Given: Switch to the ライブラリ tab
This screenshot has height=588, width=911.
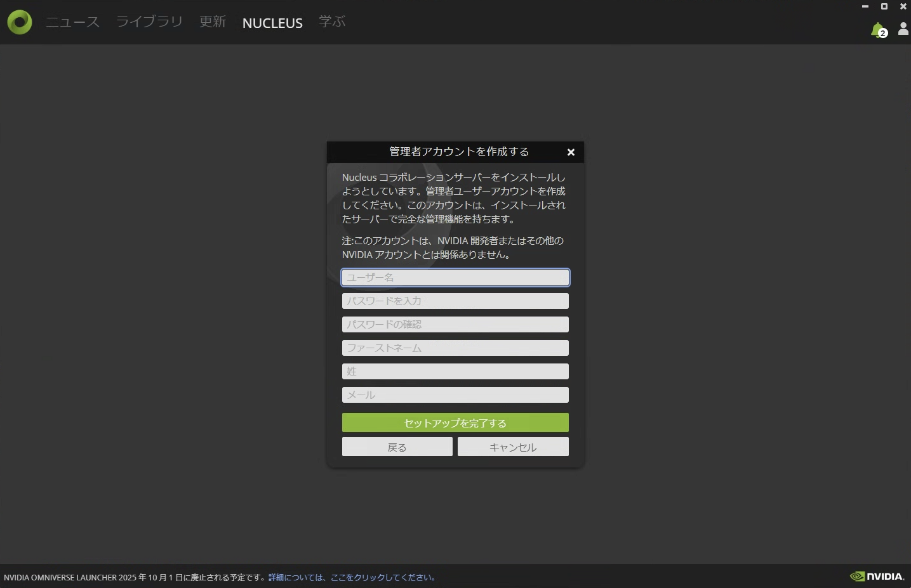Looking at the screenshot, I should [x=149, y=22].
